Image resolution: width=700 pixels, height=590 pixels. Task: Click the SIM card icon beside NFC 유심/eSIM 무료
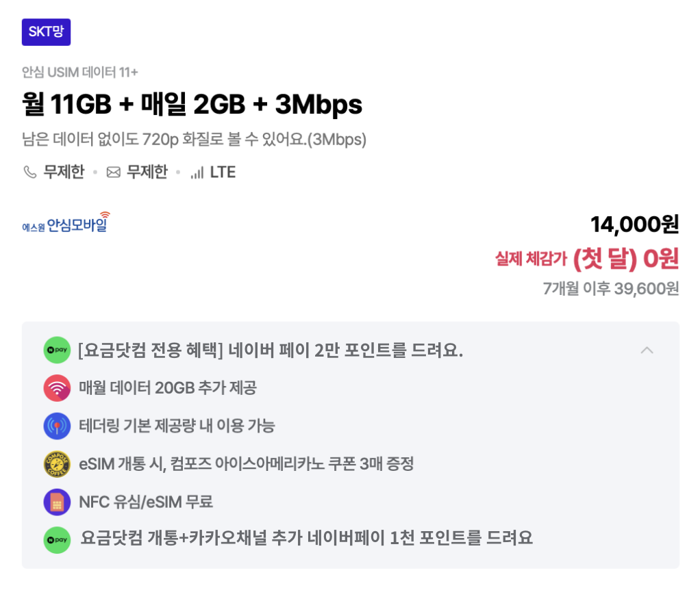[x=58, y=502]
